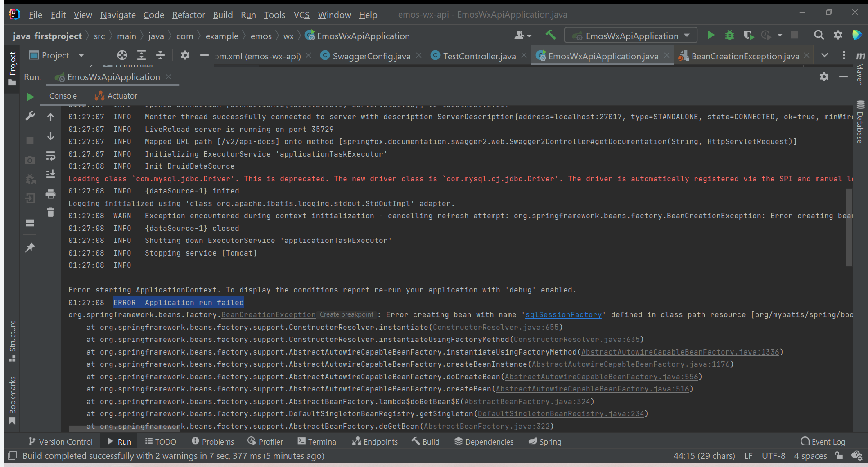Toggle Project tool window stripe button

(12, 68)
